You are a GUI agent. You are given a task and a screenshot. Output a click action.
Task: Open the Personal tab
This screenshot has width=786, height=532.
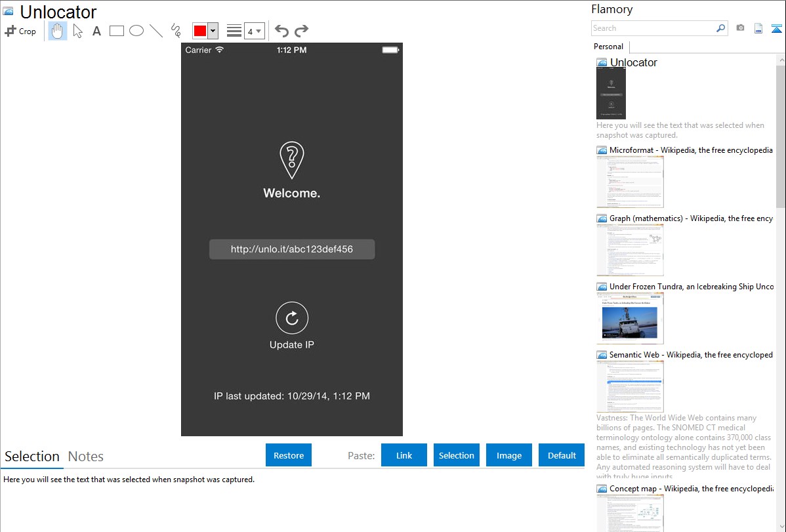[608, 47]
